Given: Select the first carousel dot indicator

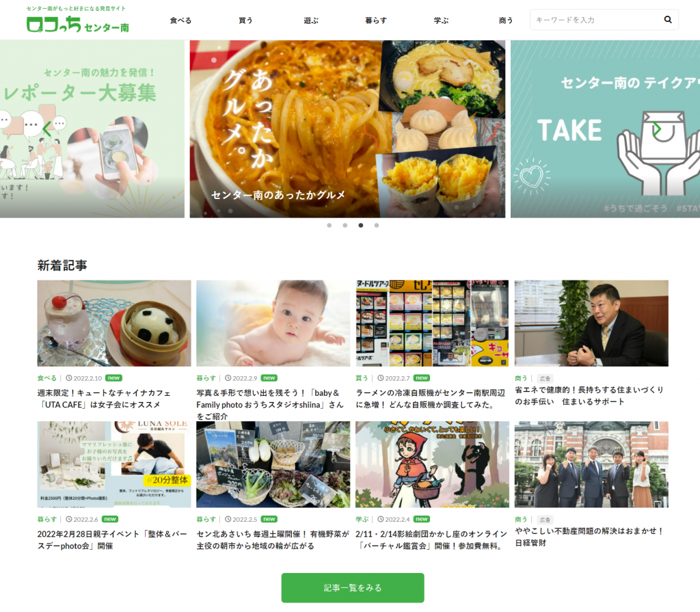Looking at the screenshot, I should click(x=329, y=225).
